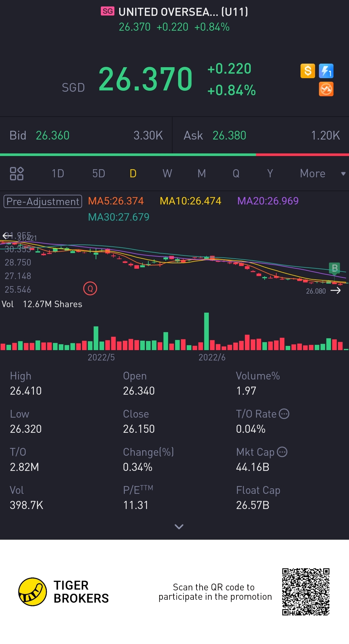
Task: Tap the bid/ask ratio bar
Action: 174,155
